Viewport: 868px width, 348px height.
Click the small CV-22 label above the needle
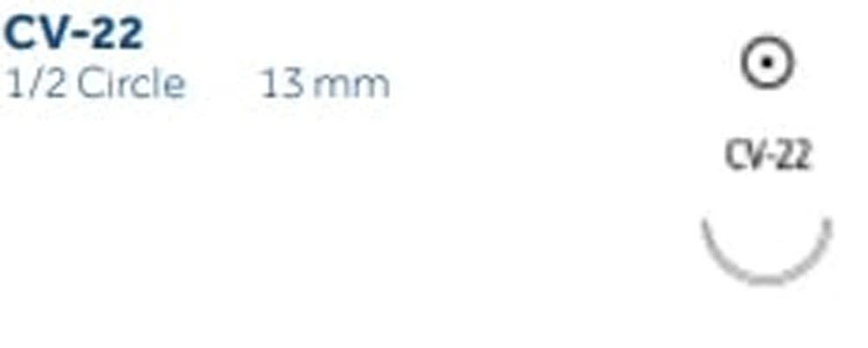[767, 156]
